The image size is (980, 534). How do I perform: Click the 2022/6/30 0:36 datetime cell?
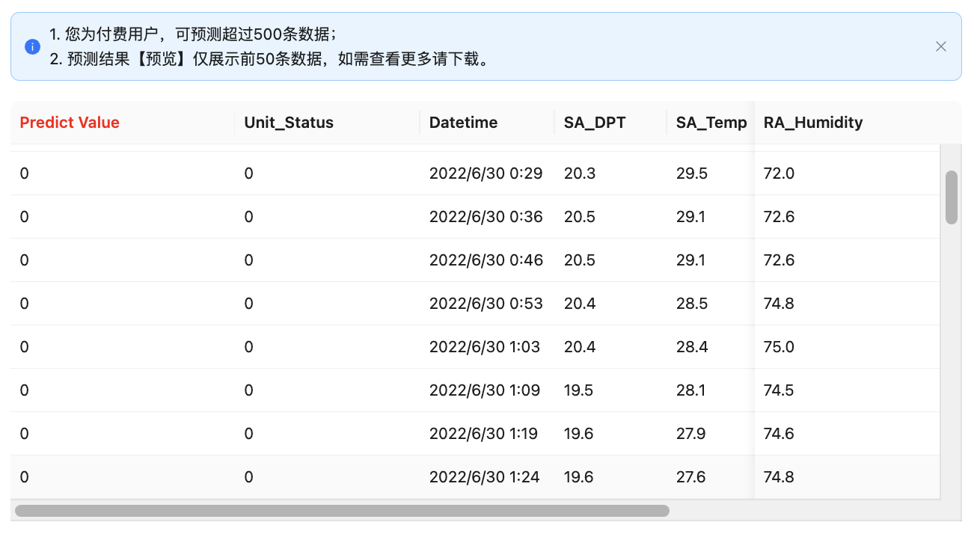(486, 217)
